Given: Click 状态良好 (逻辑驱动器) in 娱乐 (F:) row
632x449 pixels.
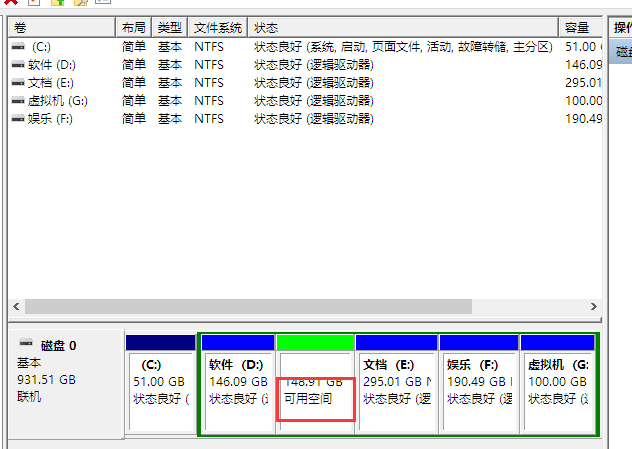Looking at the screenshot, I should pos(314,118).
